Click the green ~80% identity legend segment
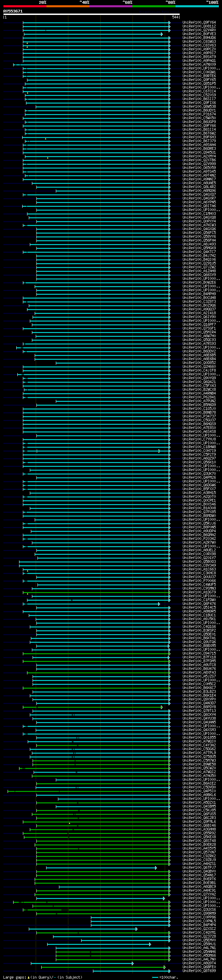The width and height of the screenshot is (222, 980). point(154,6)
